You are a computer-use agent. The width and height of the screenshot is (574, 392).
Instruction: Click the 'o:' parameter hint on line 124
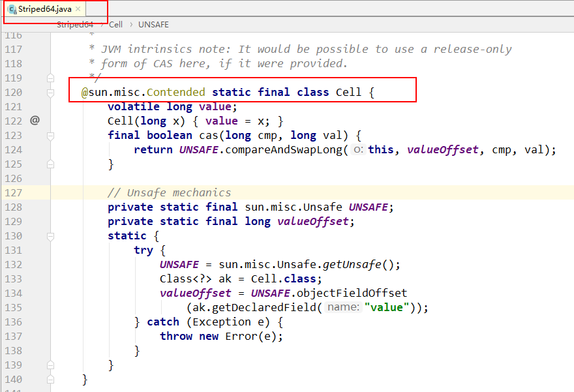click(358, 149)
